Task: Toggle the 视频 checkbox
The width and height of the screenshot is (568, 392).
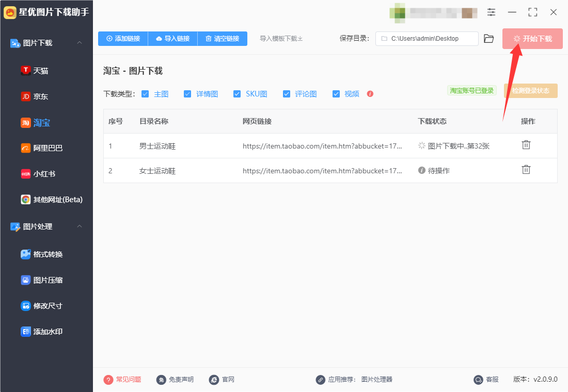Action: (x=336, y=94)
